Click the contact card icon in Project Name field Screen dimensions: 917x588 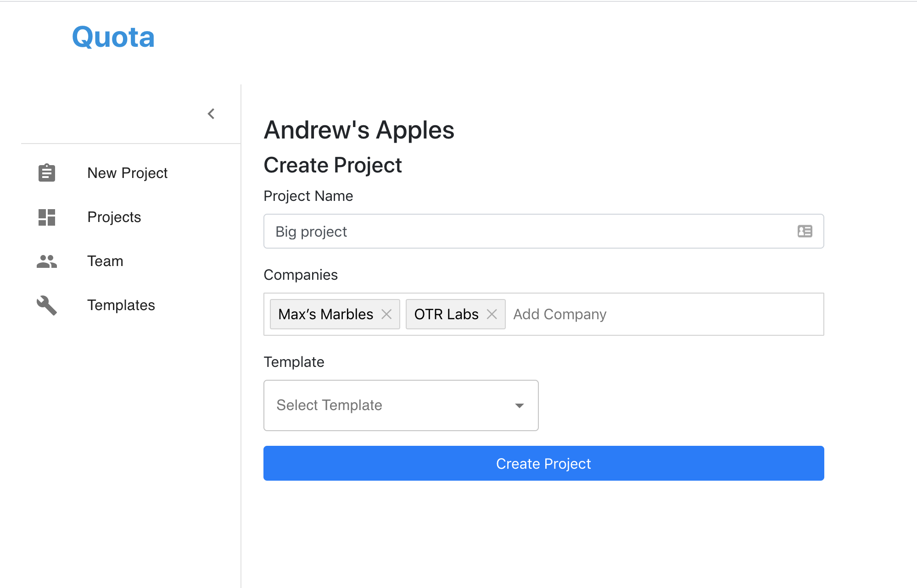click(805, 231)
